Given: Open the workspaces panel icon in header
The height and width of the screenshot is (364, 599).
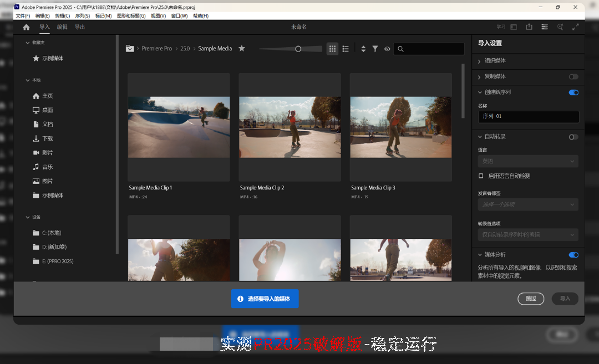Looking at the screenshot, I should [514, 27].
